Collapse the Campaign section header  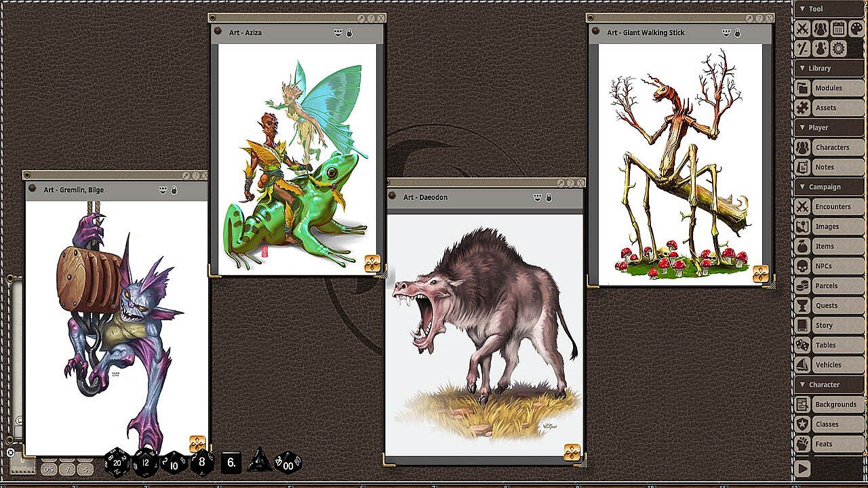[x=829, y=186]
